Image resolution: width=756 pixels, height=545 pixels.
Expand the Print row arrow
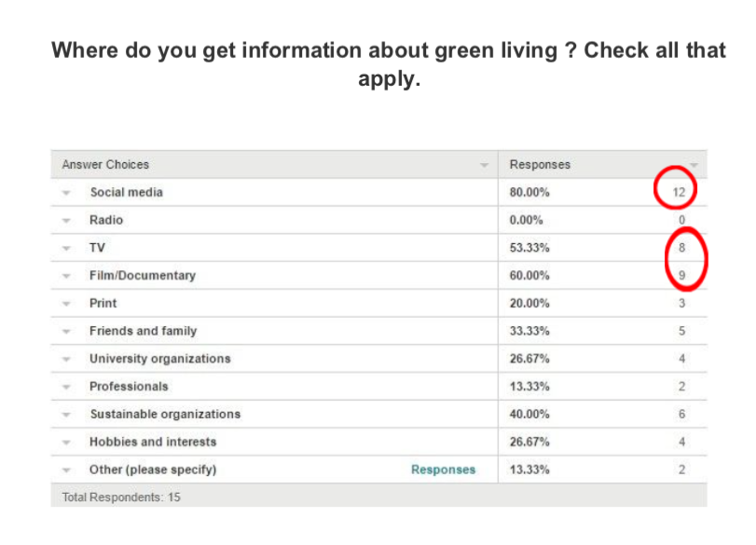[66, 304]
